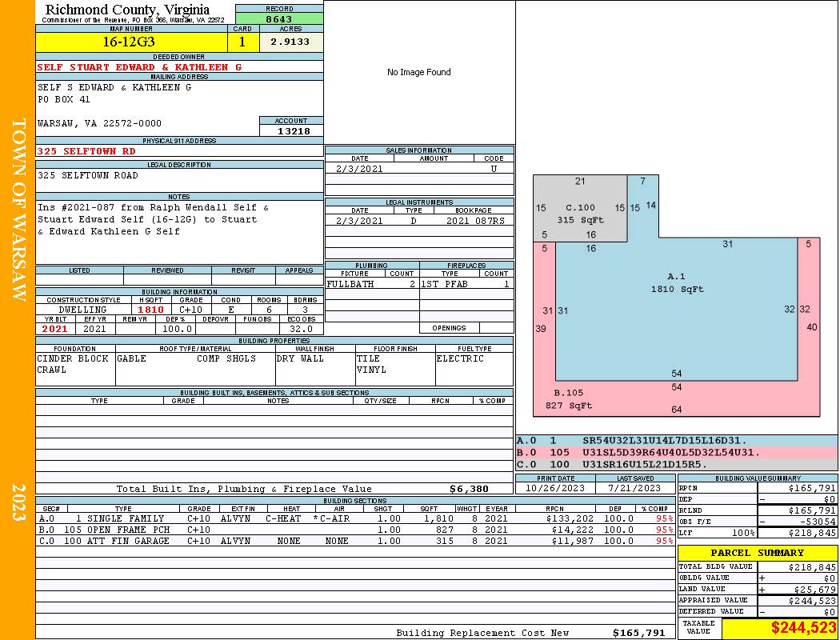
Task: Click wall finish DRY WALL
Action: (300, 358)
